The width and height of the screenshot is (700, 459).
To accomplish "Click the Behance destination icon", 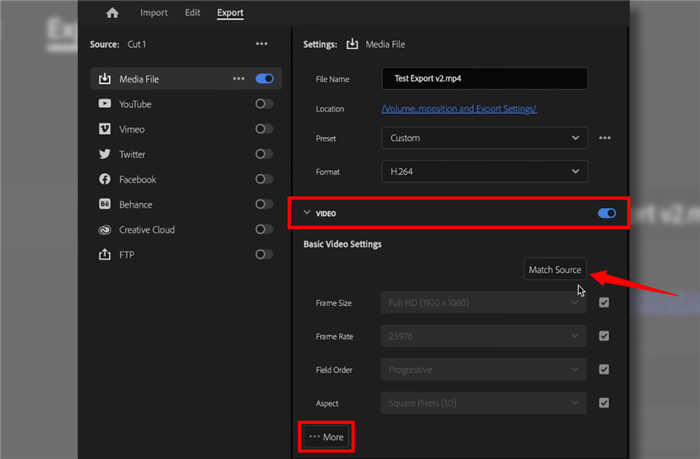I will [104, 204].
